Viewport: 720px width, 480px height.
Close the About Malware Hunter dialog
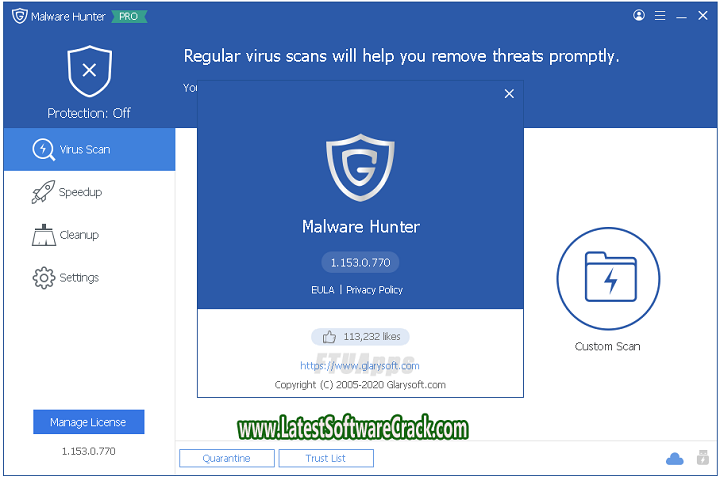509,94
